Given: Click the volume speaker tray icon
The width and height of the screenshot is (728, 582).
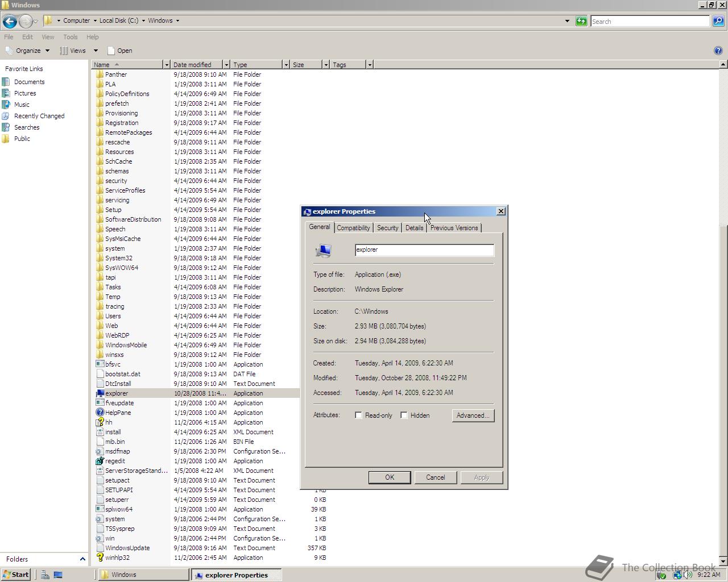Looking at the screenshot, I should point(688,575).
